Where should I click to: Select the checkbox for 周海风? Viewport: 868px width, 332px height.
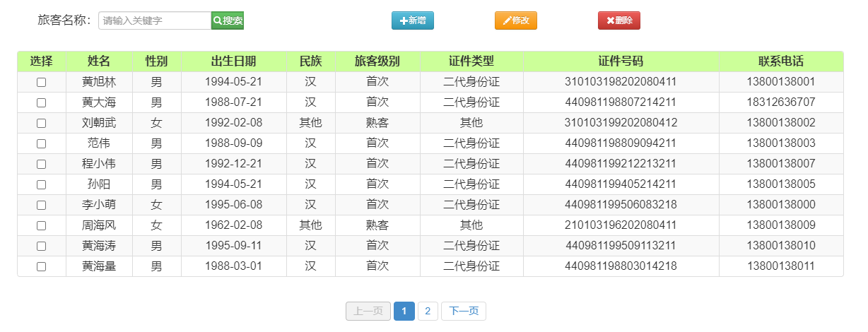tap(42, 225)
